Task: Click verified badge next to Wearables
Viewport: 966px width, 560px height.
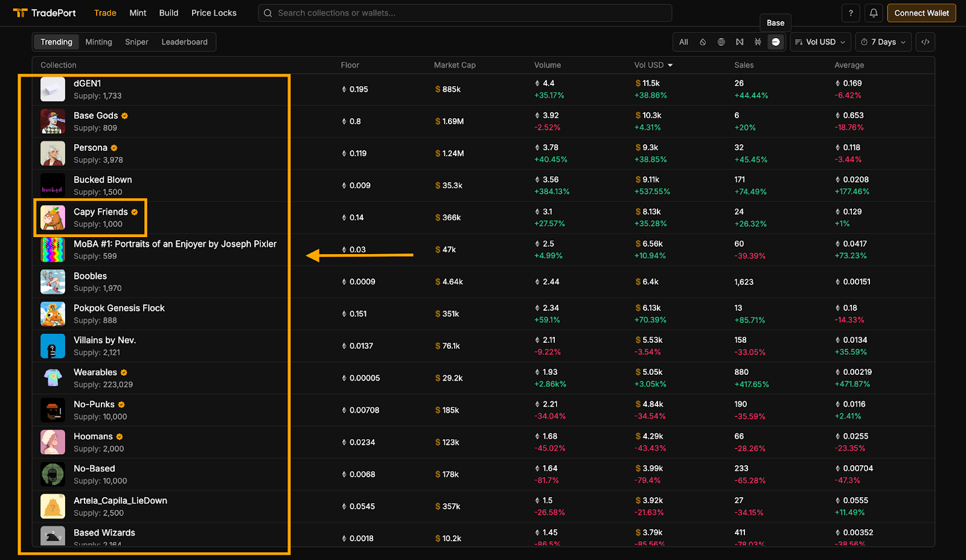Action: pyautogui.click(x=124, y=373)
